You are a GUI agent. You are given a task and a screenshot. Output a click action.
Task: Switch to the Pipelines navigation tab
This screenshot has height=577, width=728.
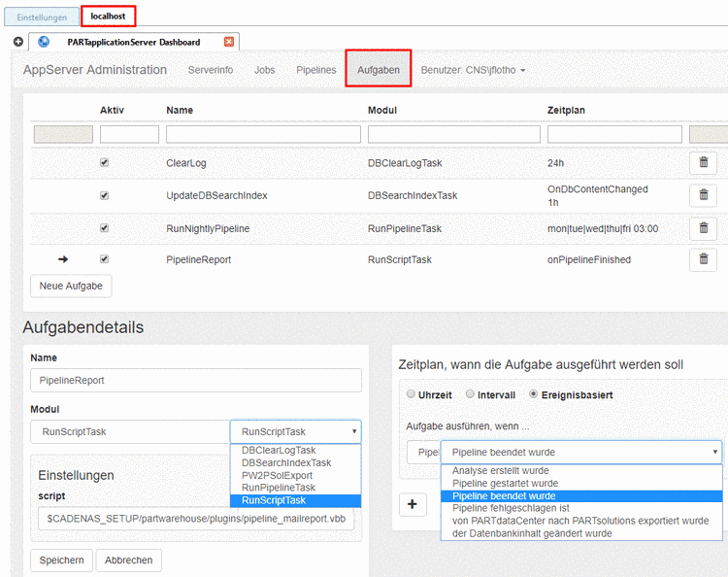click(x=316, y=70)
